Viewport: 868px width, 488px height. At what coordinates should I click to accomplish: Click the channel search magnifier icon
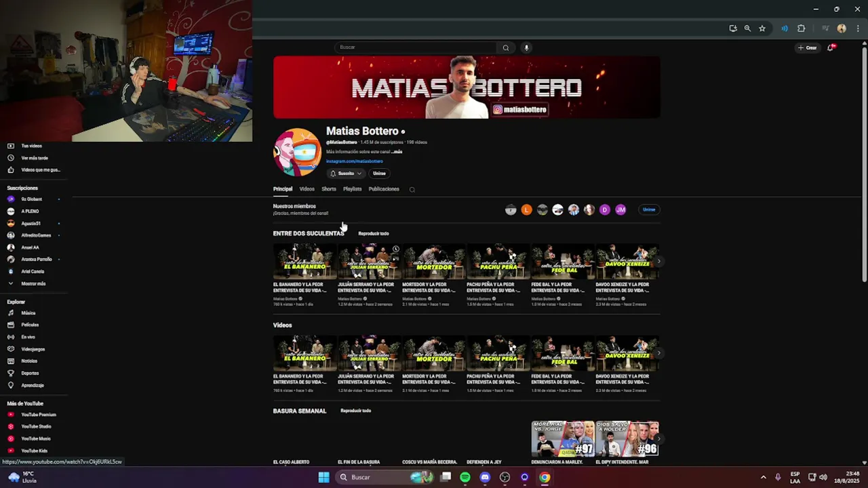(x=412, y=190)
